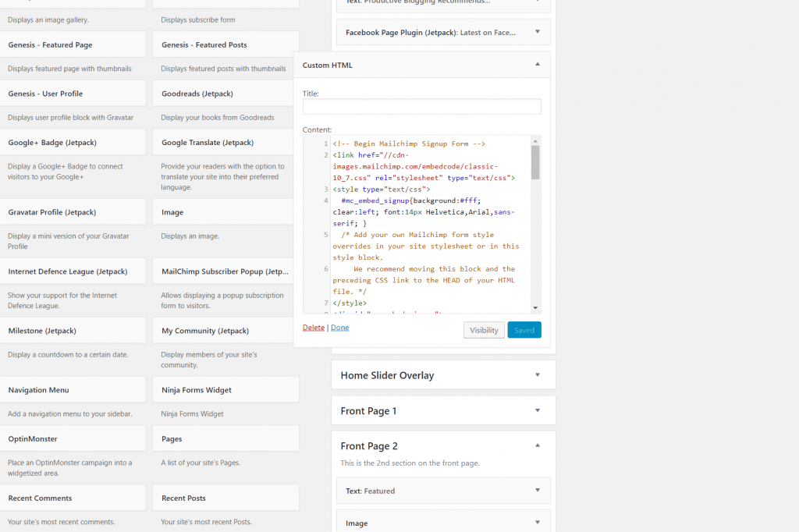Viewport: 799px width, 532px height.
Task: Select the Internet Defence League widget
Action: (73, 271)
